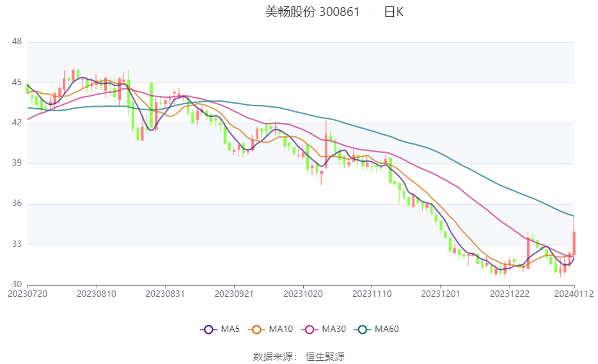Click the 30 price axis label
This screenshot has width=598, height=364.
[17, 284]
